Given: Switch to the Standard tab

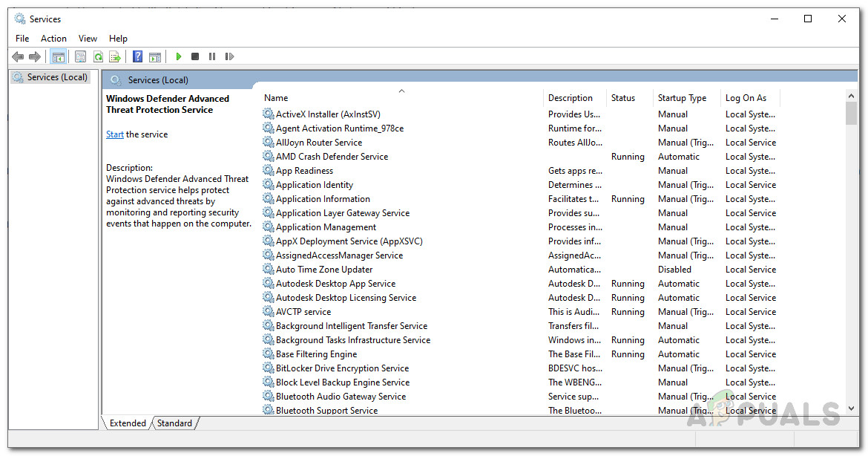Looking at the screenshot, I should [174, 423].
